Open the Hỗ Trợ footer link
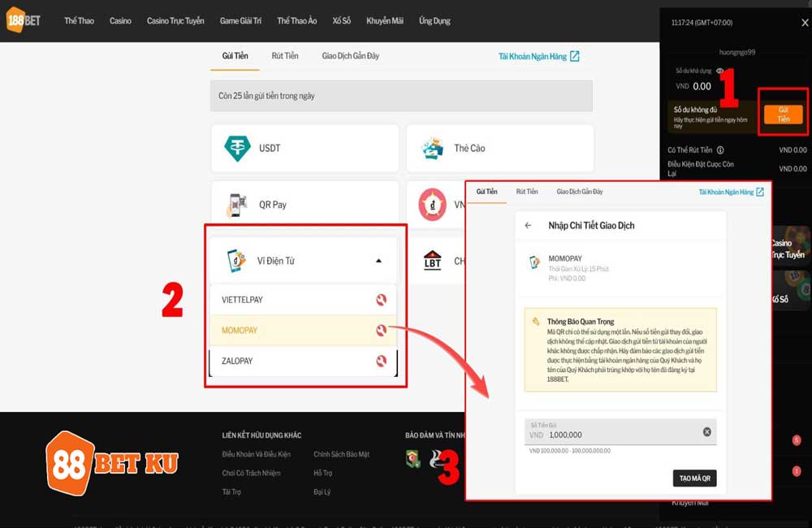Viewport: 812px width, 528px height. [x=322, y=473]
